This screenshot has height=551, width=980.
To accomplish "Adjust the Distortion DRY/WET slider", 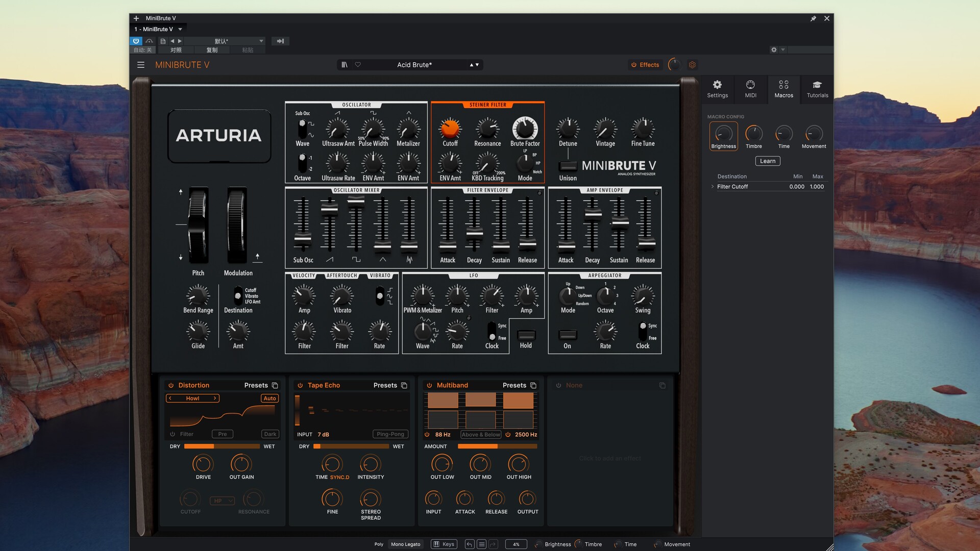I will point(222,446).
